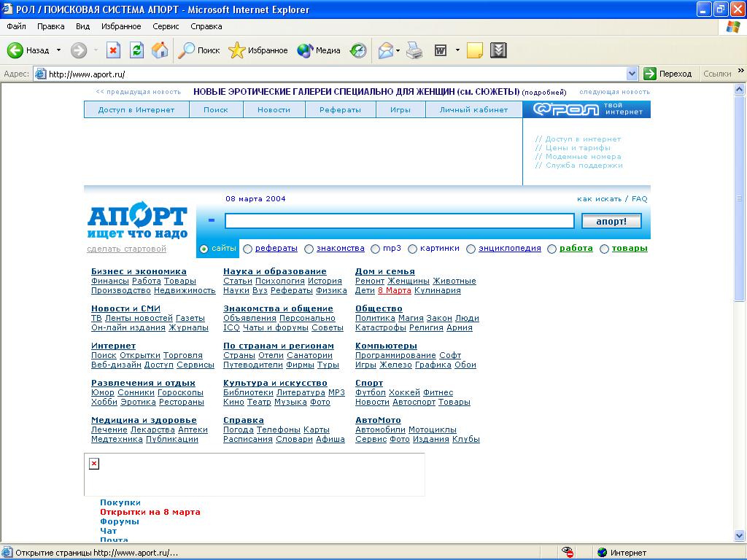Open the Избранное menu in menu bar

click(x=121, y=26)
